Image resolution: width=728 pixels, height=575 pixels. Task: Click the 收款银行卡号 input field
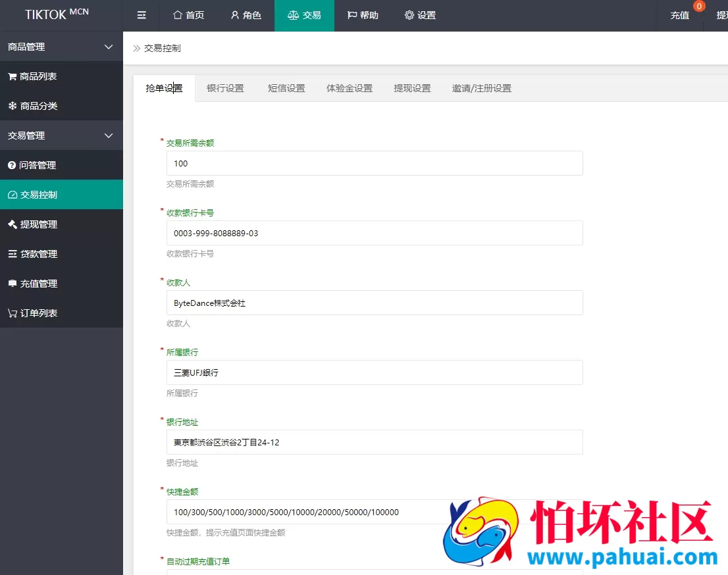375,233
